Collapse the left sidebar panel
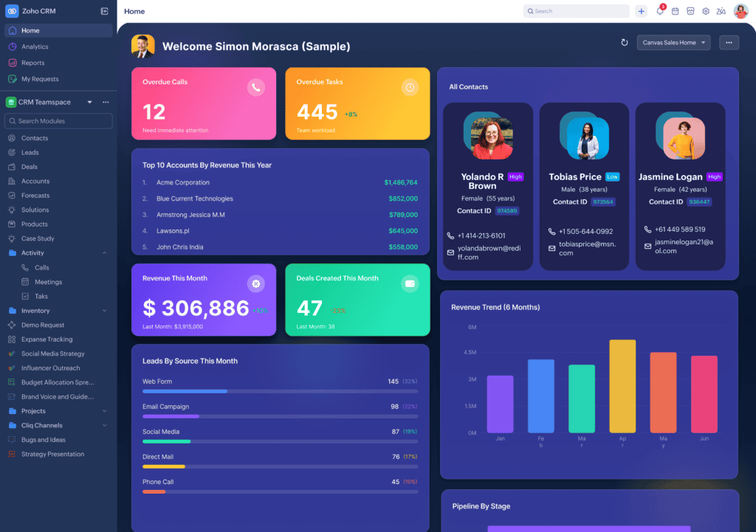Viewport: 756px width, 532px height. (x=104, y=11)
